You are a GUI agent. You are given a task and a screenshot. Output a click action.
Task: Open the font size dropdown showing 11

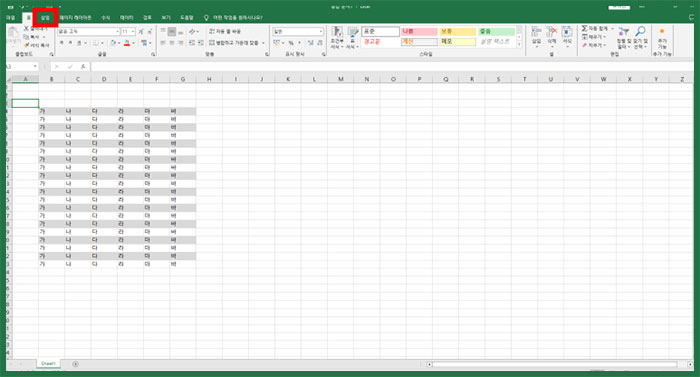(x=133, y=32)
